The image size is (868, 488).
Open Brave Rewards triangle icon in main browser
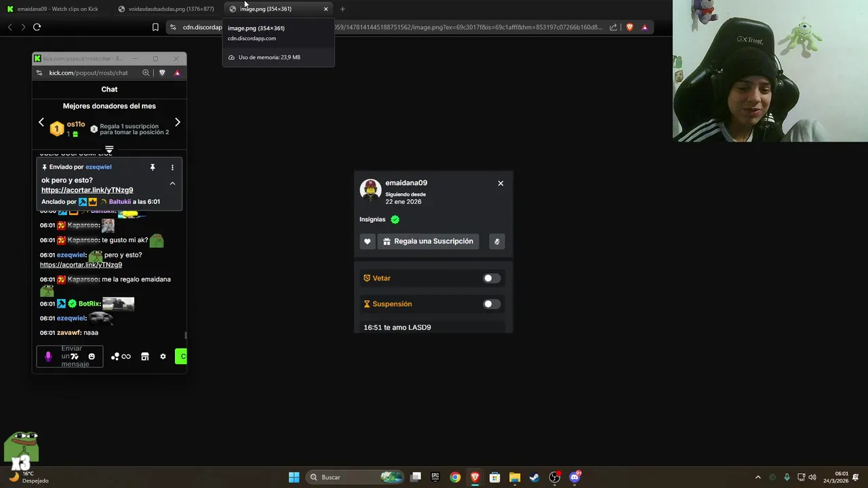(644, 27)
